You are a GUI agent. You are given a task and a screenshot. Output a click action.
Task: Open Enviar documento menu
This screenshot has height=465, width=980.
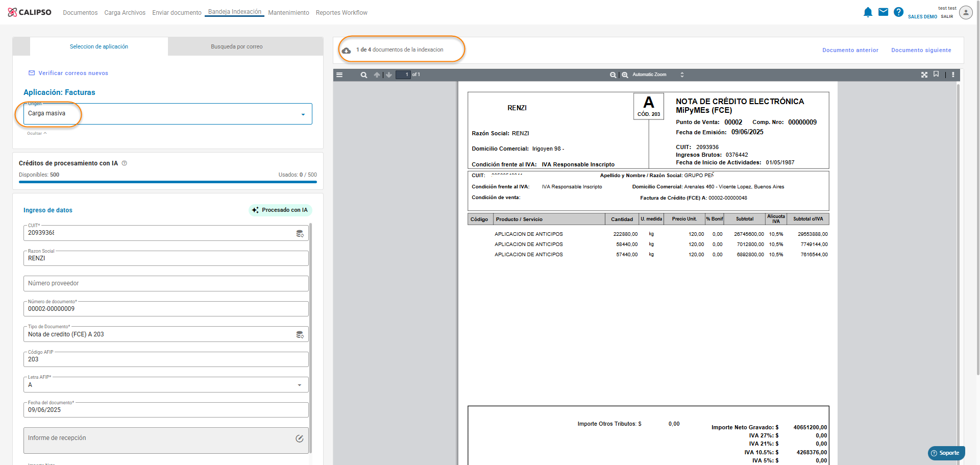click(177, 13)
